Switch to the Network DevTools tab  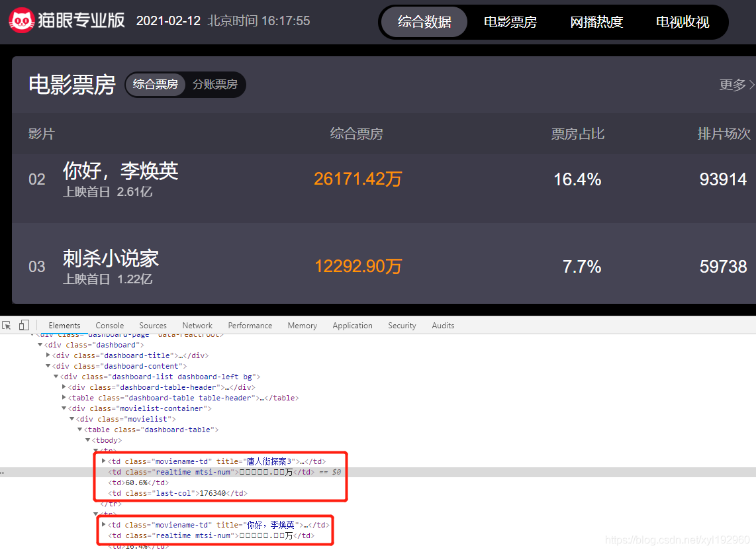coord(197,326)
